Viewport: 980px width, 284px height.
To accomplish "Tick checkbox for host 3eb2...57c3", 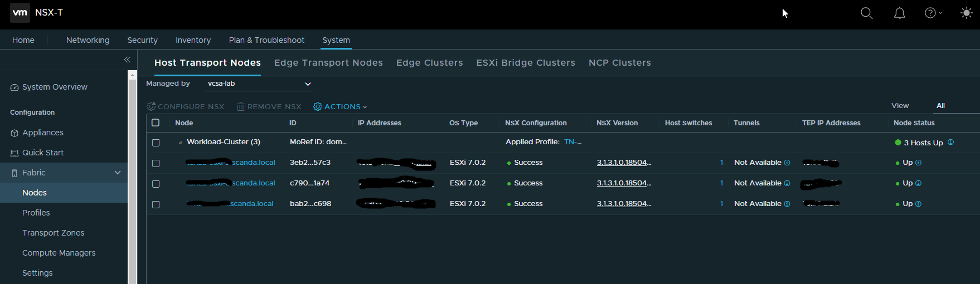I will coord(156,163).
